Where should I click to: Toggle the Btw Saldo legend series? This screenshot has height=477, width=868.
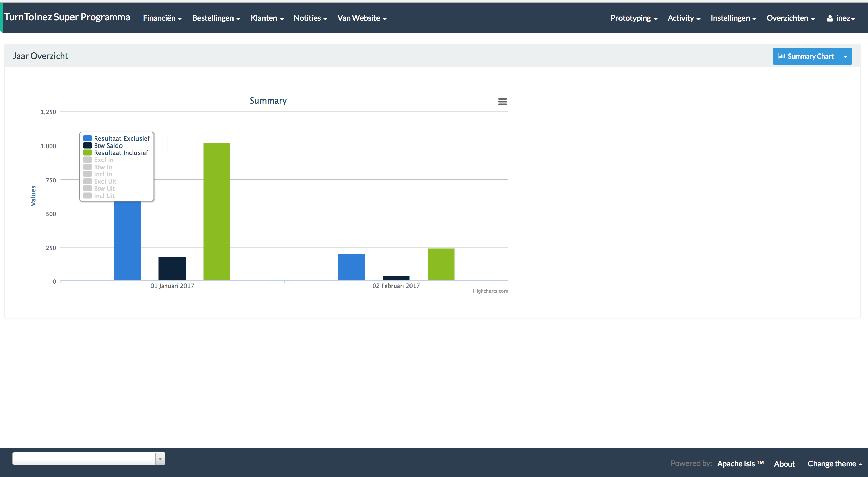pos(108,145)
